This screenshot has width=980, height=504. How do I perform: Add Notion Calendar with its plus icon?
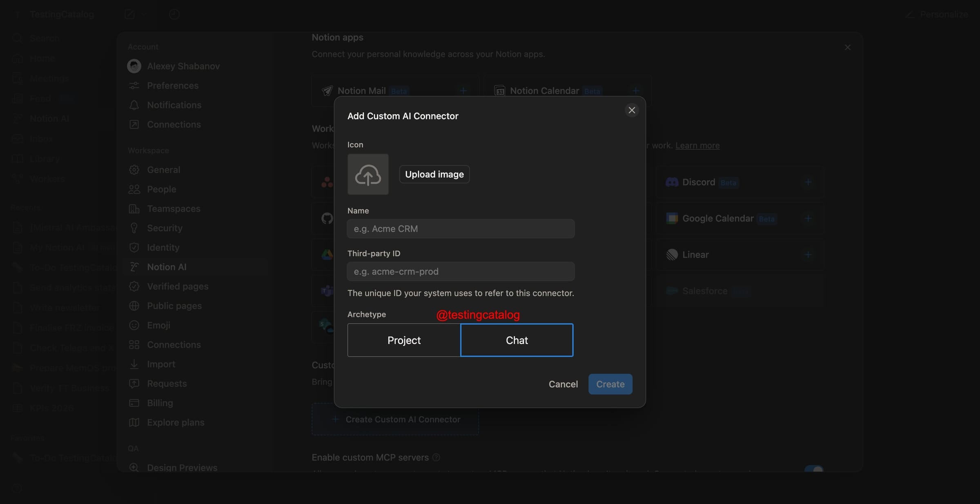[x=635, y=91]
